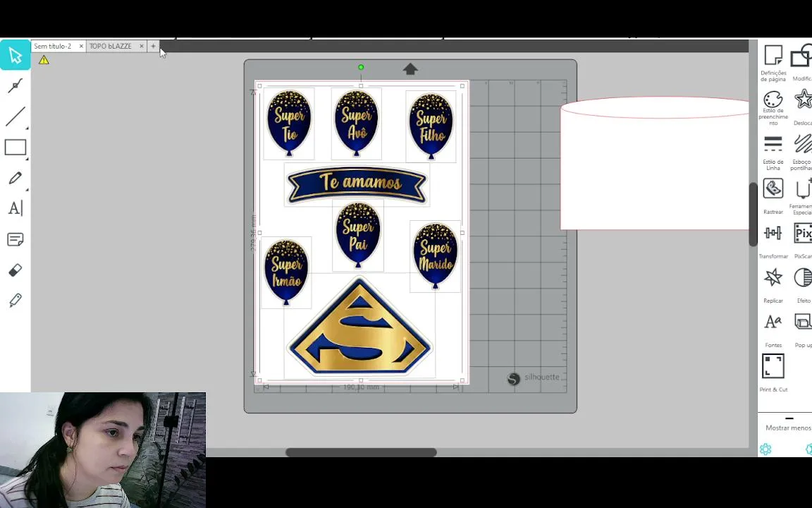
Task: Switch to the TOPO bLAZZE tab
Action: (x=110, y=46)
